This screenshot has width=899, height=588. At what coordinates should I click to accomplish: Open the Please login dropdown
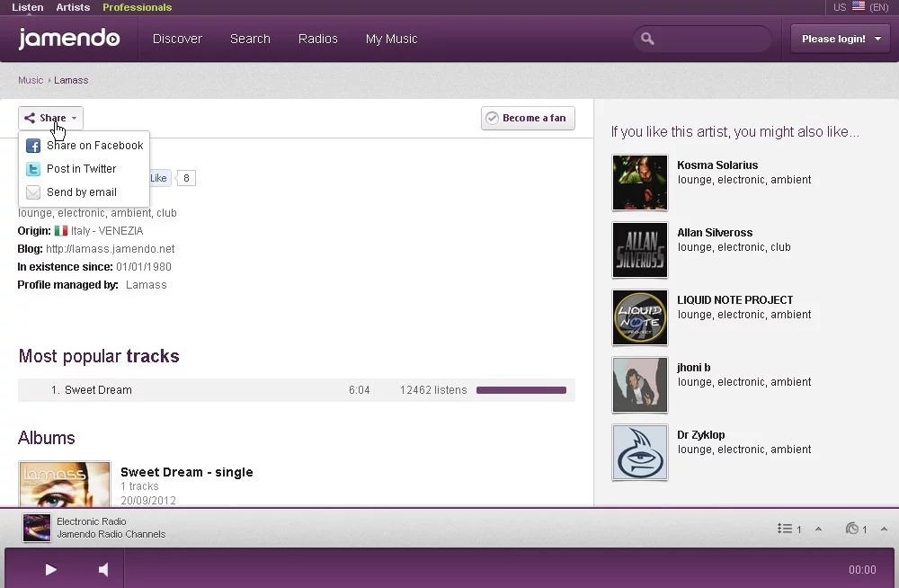point(840,39)
